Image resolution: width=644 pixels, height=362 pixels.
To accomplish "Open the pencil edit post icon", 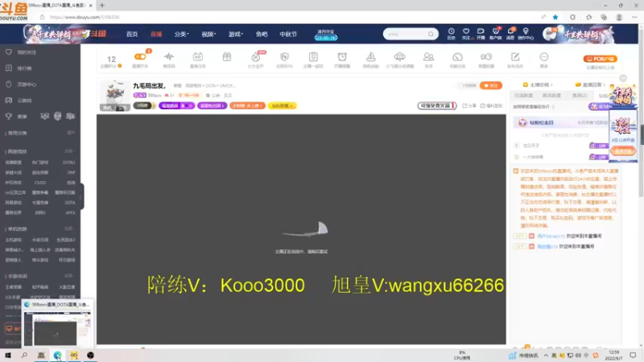I will pos(515,56).
